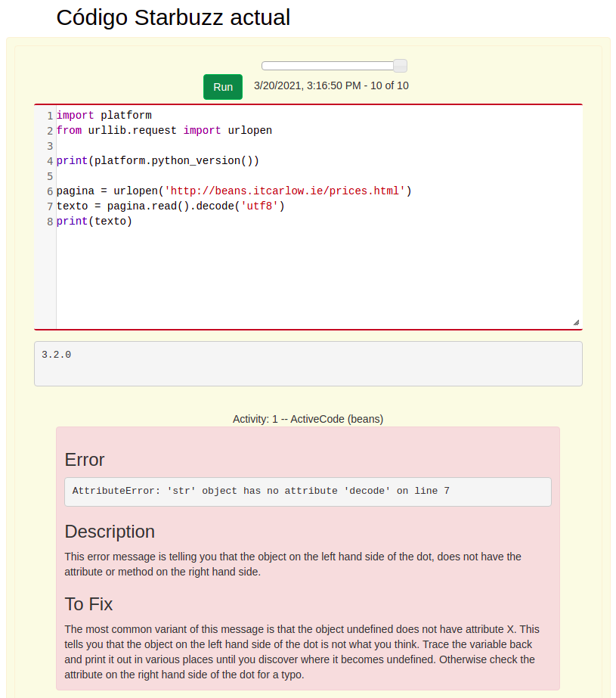Select the output text 3.2.0
This screenshot has height=698, width=616.
56,354
